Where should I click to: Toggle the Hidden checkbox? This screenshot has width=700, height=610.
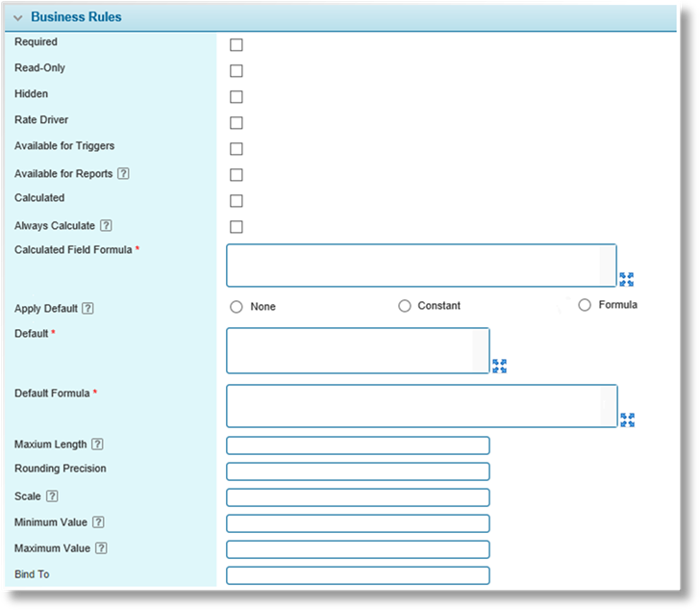coord(237,96)
